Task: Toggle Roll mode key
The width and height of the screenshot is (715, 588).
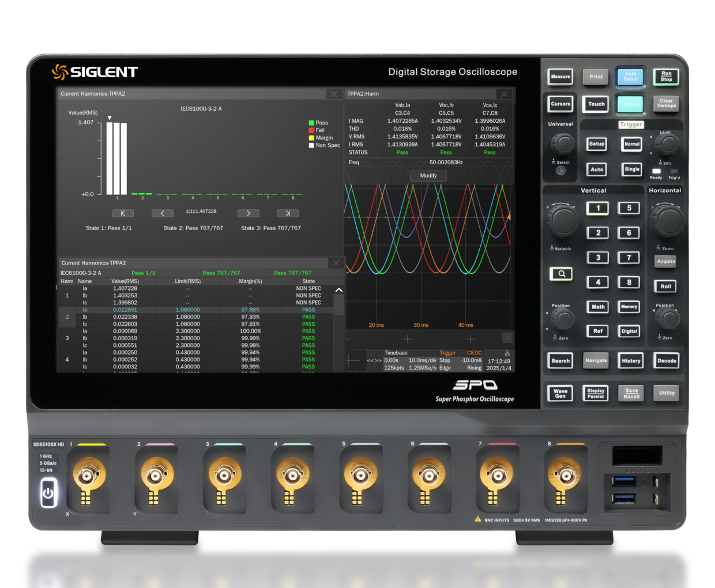Action: [x=666, y=287]
